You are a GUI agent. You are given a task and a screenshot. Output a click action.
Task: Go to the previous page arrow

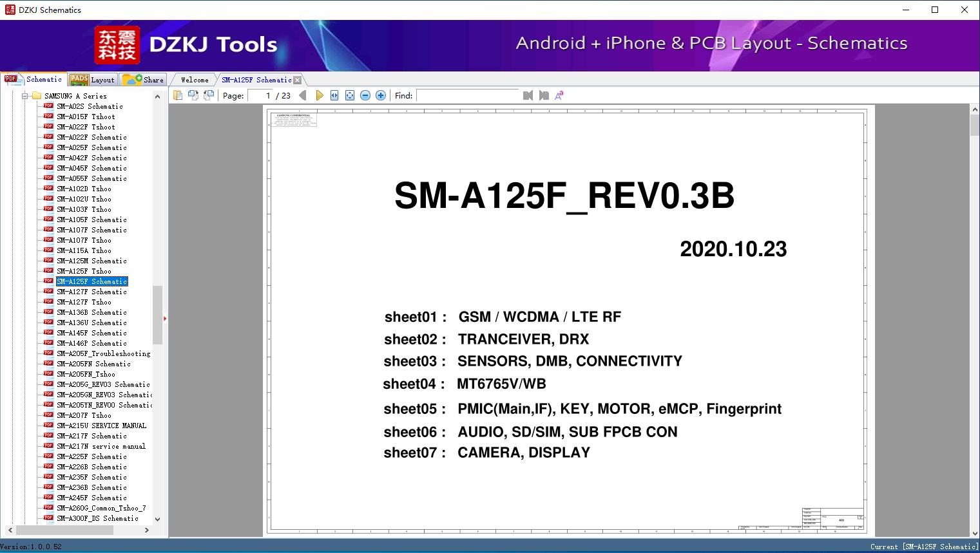click(x=303, y=95)
